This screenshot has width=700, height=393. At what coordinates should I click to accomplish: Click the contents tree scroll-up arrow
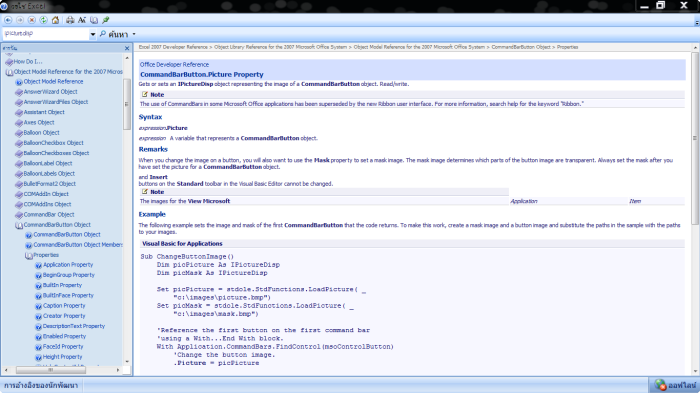coord(127,58)
